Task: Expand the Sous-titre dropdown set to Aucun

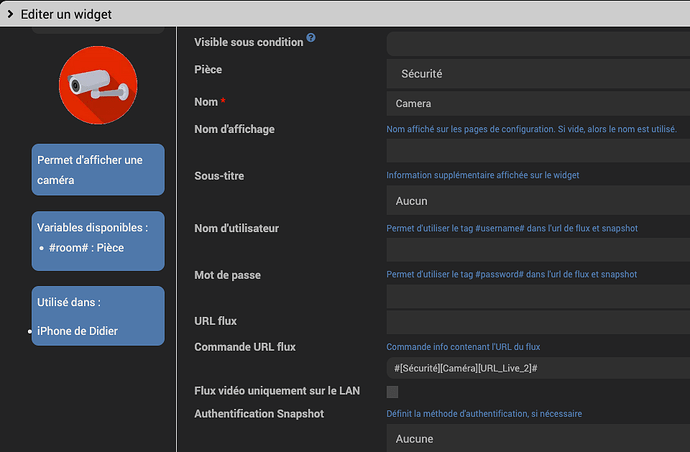Action: click(538, 201)
